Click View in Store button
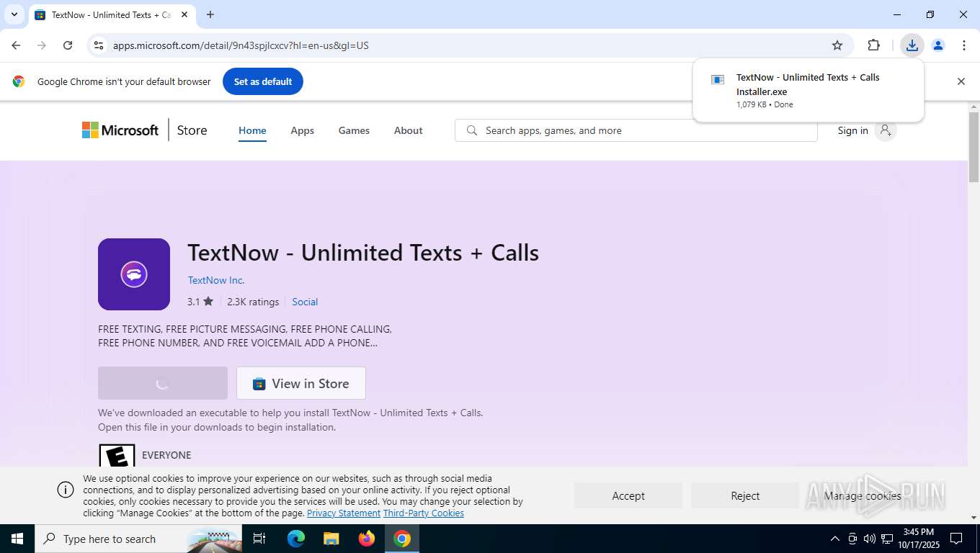Screen dimensions: 980x553 pos(301,383)
